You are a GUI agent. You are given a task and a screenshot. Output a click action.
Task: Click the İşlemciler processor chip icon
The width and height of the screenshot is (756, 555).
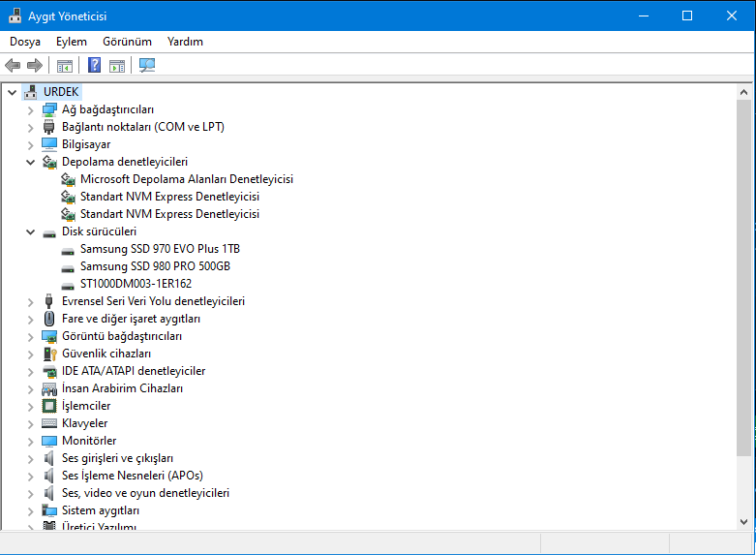(49, 406)
